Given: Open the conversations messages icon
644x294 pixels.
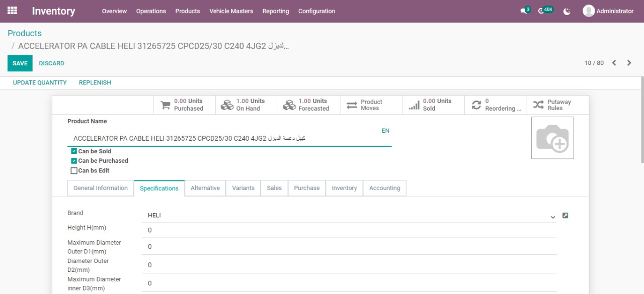Looking at the screenshot, I should [524, 11].
